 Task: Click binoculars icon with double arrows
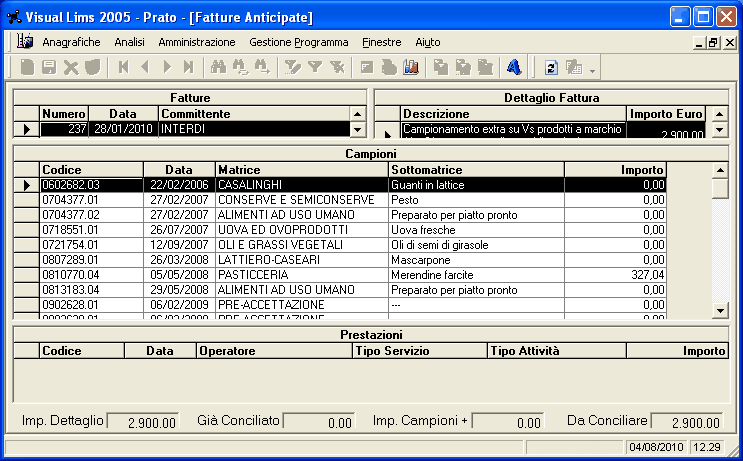[x=240, y=67]
